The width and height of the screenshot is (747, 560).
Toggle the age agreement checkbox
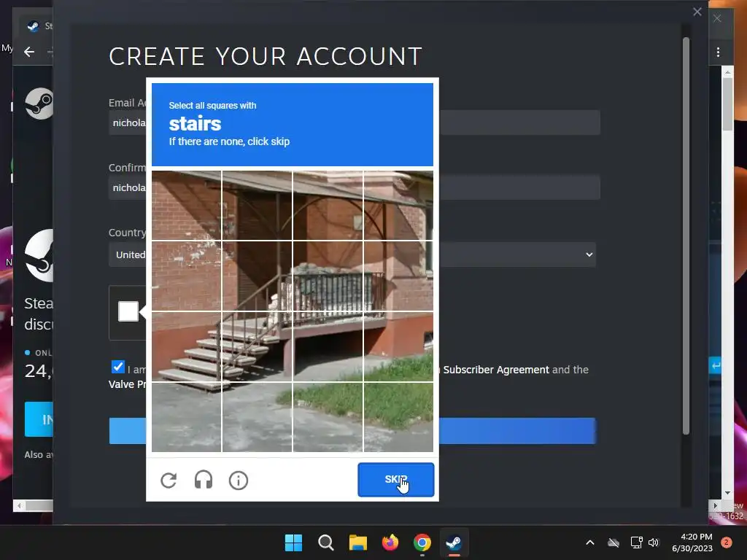pos(117,367)
